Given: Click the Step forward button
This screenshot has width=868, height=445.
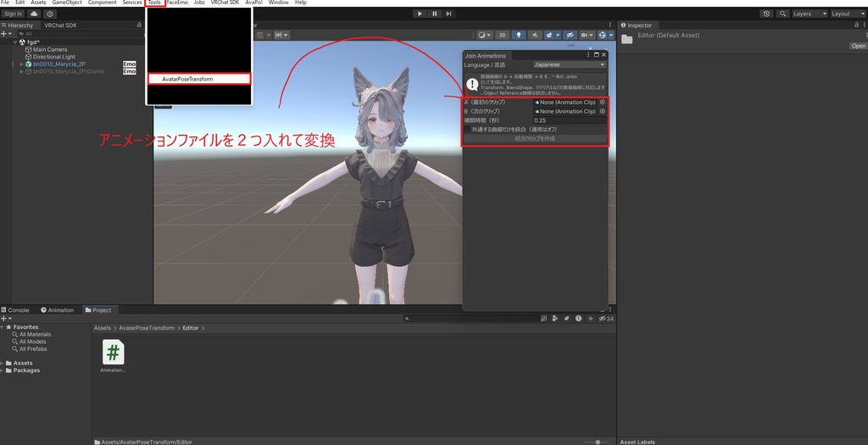Looking at the screenshot, I should (x=449, y=14).
